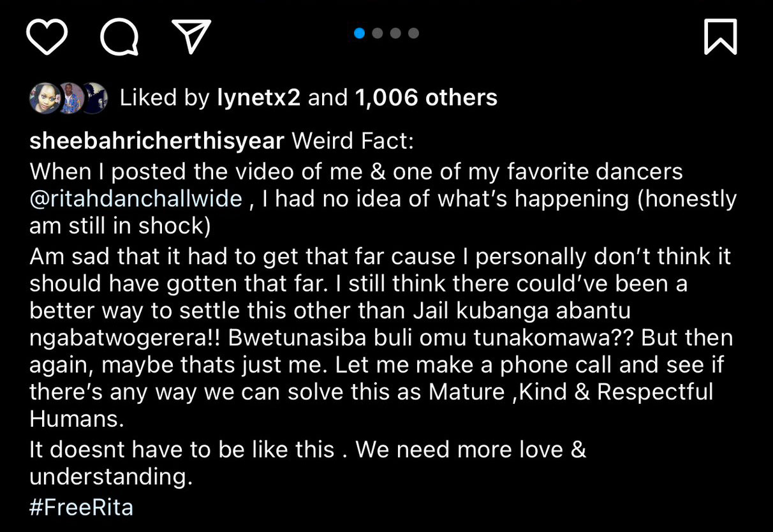Select the active blue carousel dot
The width and height of the screenshot is (773, 532).
(359, 33)
